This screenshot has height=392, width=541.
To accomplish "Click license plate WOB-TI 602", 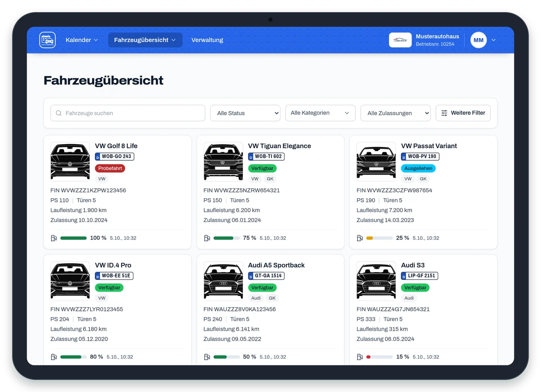I will coord(266,156).
